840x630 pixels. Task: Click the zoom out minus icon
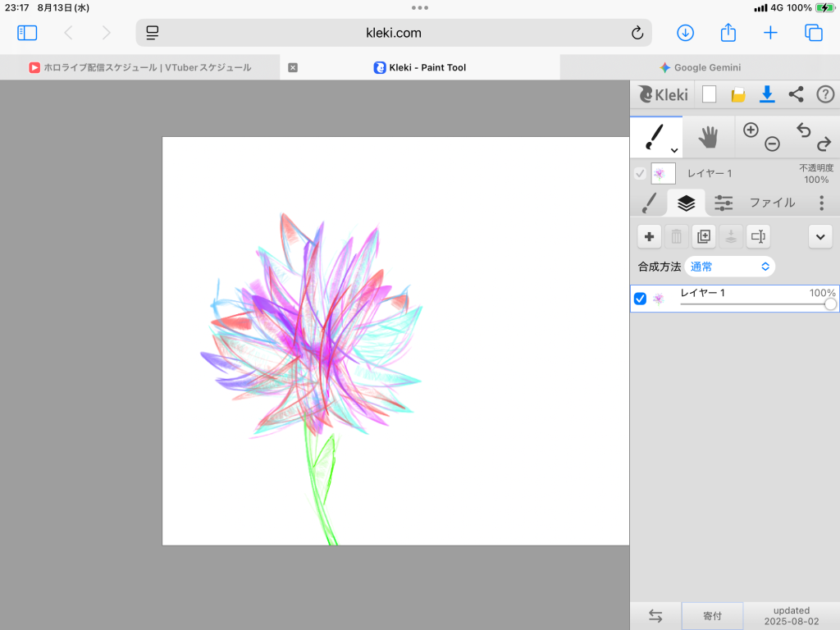coord(772,144)
